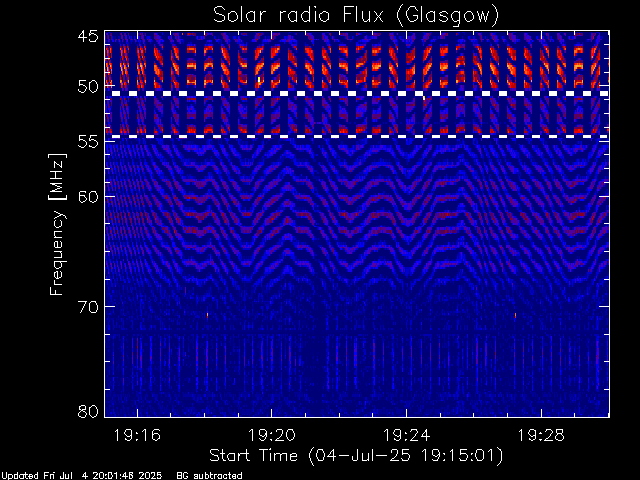Click the "Frequency [MHz]" vertical axis label
640x480 pixels.
(x=58, y=223)
